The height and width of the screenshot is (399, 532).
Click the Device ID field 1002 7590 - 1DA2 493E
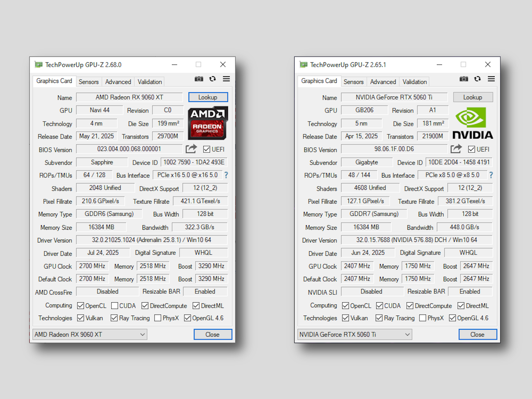point(194,162)
